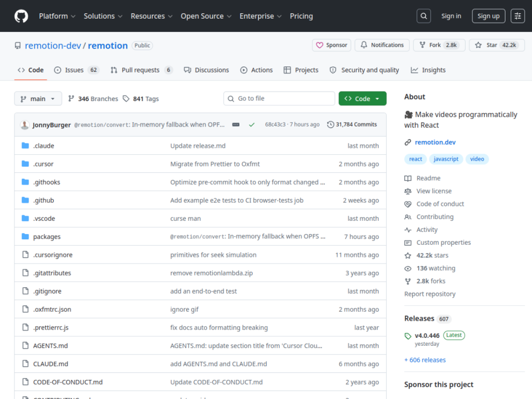532x399 pixels.
Task: Open the 606 releases link
Action: click(x=425, y=360)
